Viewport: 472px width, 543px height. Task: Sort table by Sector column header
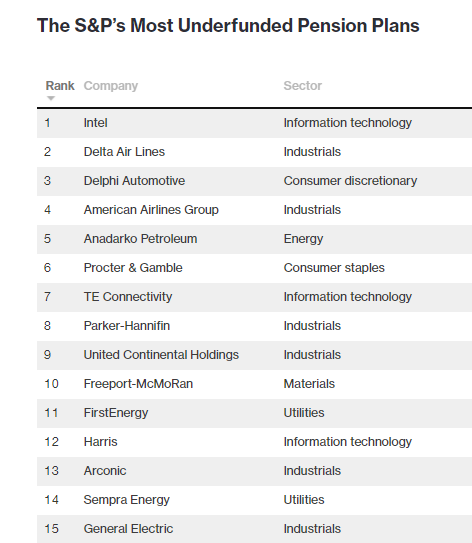pyautogui.click(x=303, y=86)
